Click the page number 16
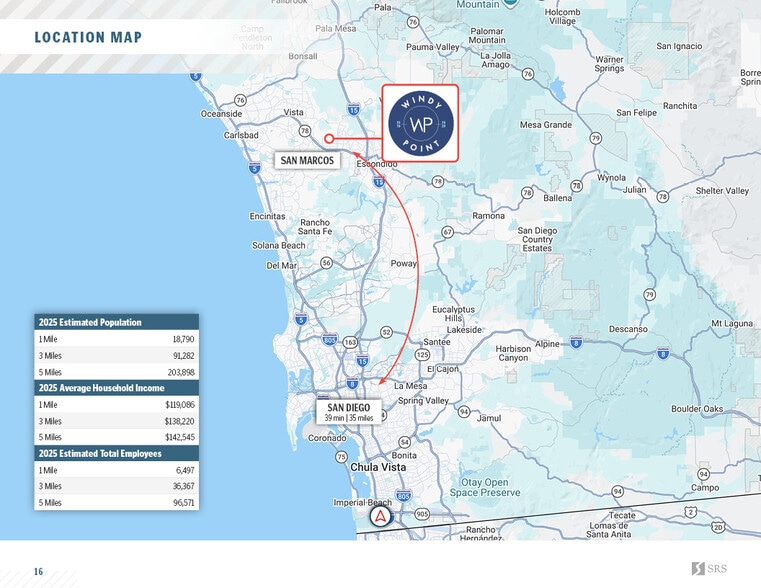761x588 pixels. [38, 571]
